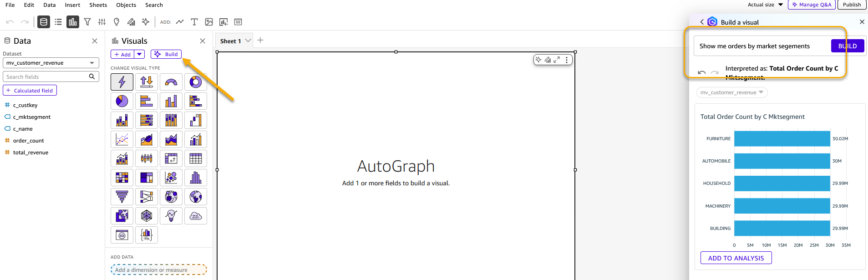Open the Insert menu
Image resolution: width=868 pixels, height=280 pixels.
point(72,5)
